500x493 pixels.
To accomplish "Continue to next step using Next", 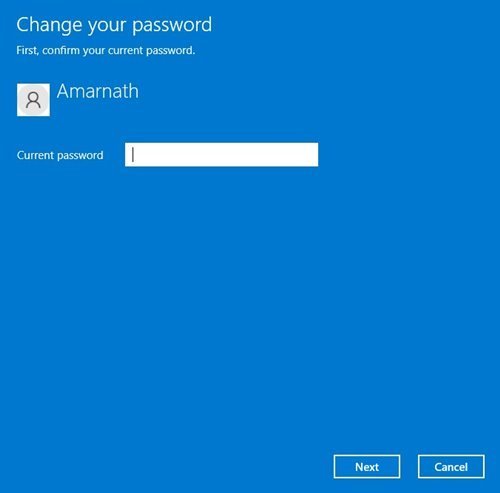I will point(367,467).
